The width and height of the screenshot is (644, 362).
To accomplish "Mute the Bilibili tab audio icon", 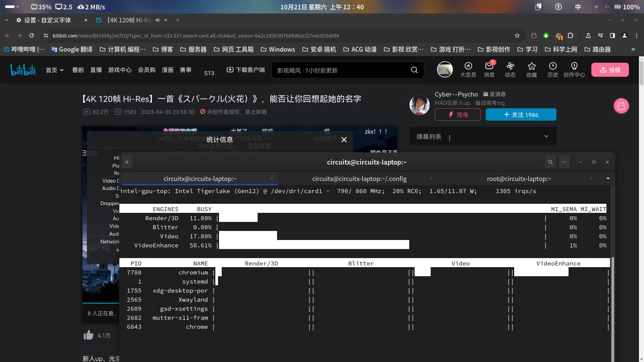I will (158, 20).
